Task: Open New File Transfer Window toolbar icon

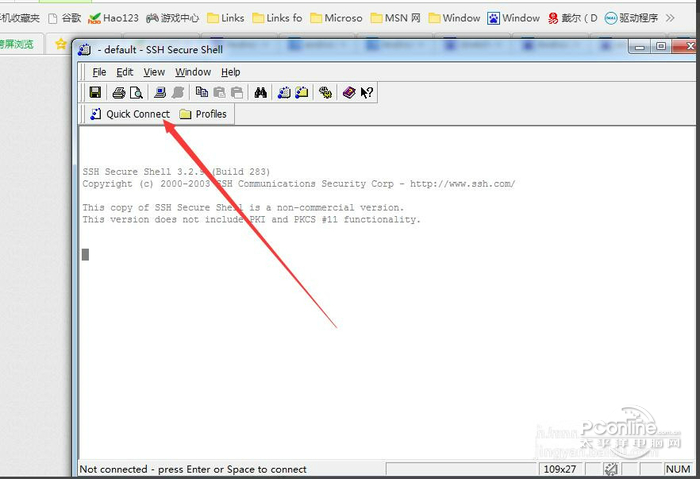Action: click(302, 92)
